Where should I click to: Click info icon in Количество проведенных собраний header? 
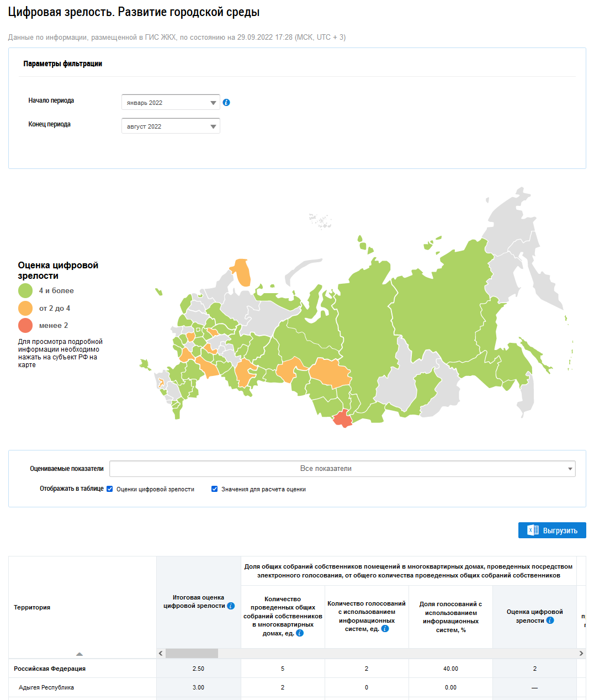[x=300, y=633]
